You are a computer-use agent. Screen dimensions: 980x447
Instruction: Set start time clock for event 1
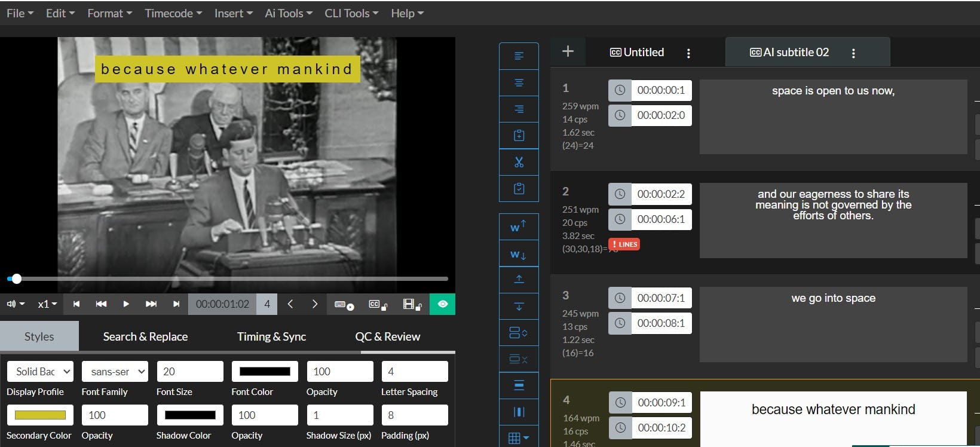click(620, 90)
